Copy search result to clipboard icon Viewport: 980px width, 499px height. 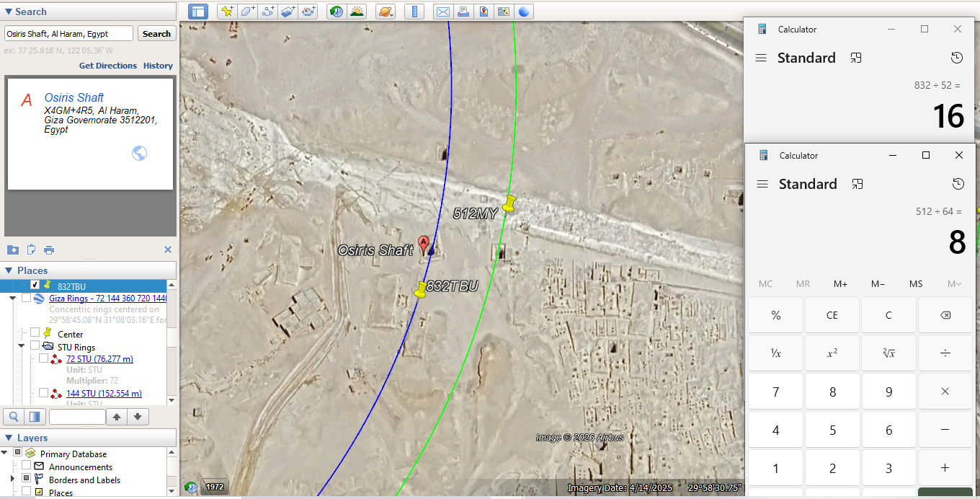(31, 250)
